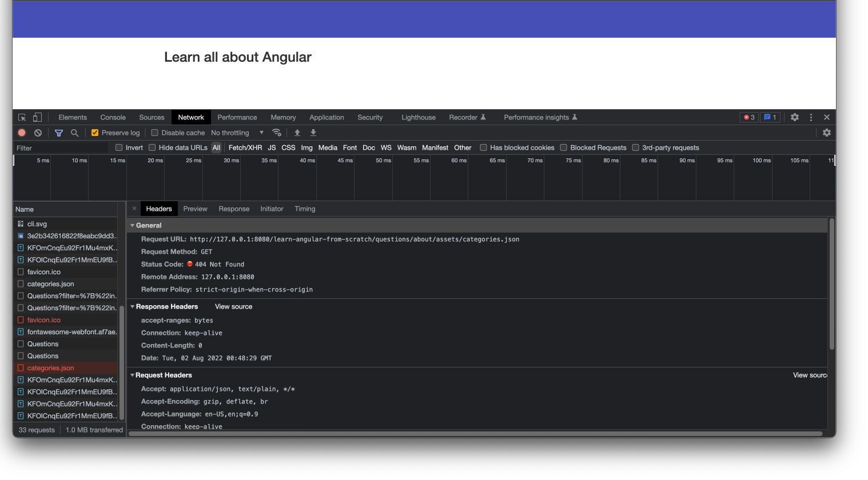Enable Disable cache checkbox

pos(154,133)
